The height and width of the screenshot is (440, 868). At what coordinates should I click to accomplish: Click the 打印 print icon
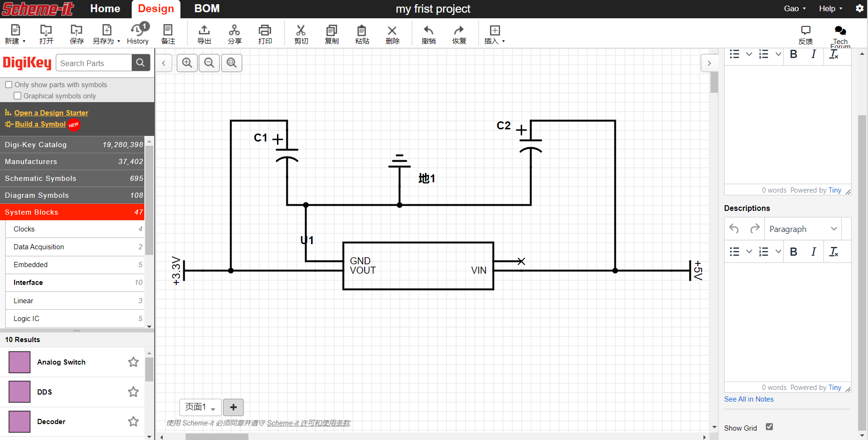[x=265, y=30]
